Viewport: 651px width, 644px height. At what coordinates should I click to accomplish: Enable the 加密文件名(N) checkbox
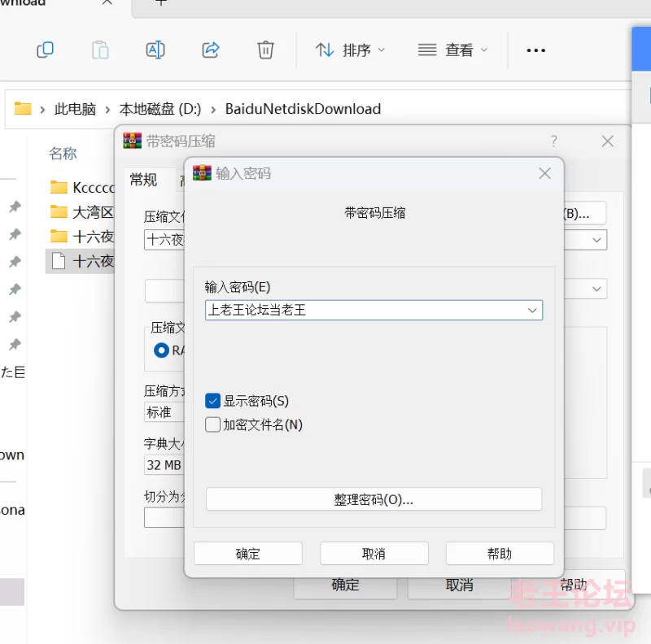click(x=213, y=424)
